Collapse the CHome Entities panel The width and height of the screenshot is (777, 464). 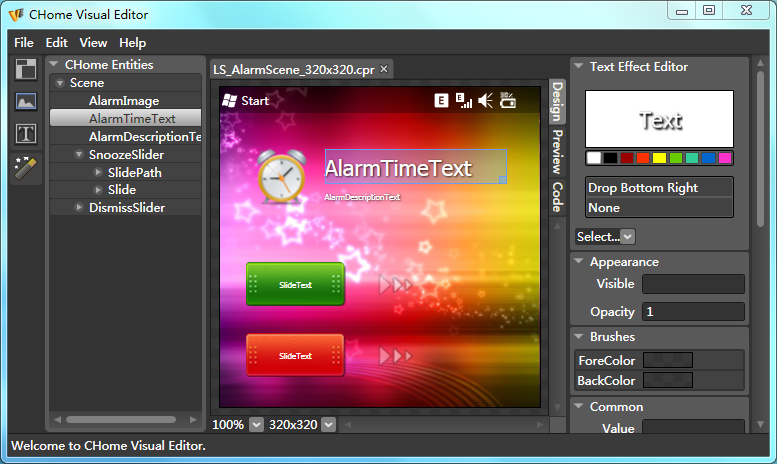click(x=54, y=64)
